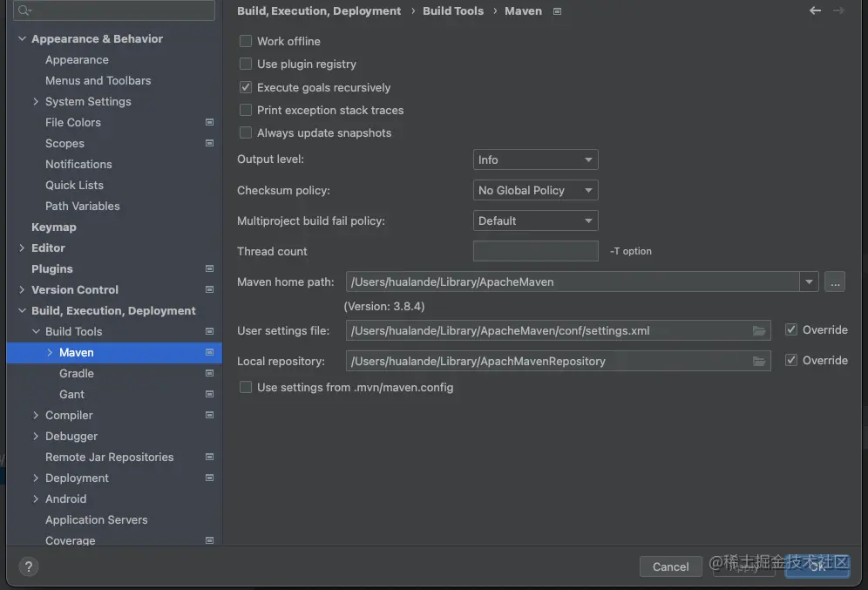Open the Output level dropdown

pos(536,159)
